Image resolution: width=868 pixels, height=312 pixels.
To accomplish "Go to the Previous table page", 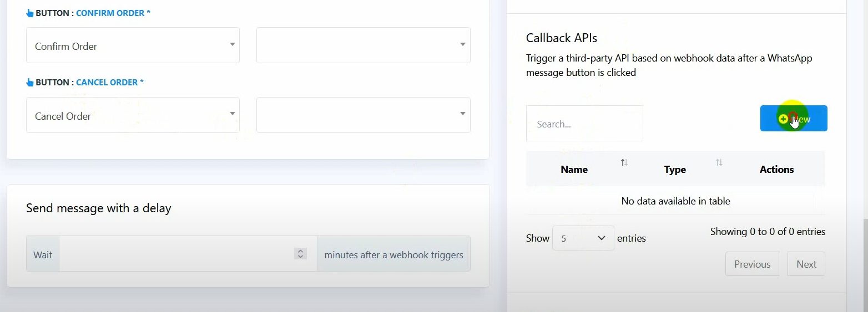I will (x=752, y=264).
